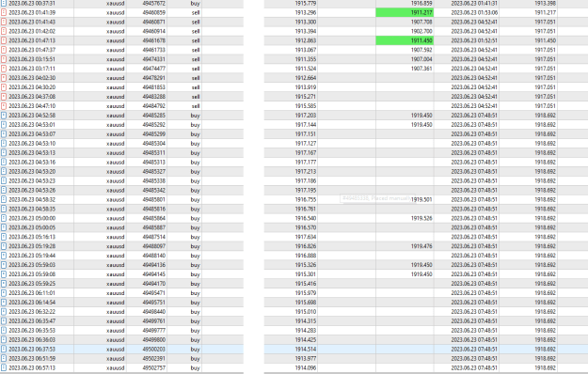Select ticket 49478291
This screenshot has height=374, width=588.
153,78
